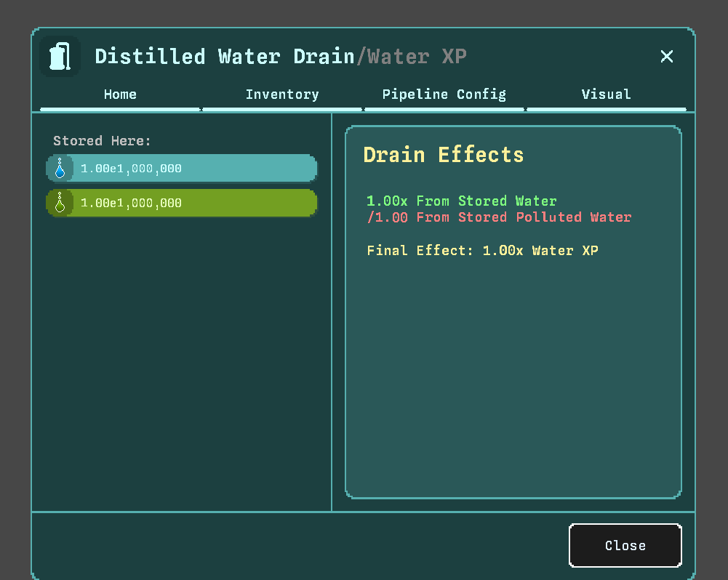728x580 pixels.
Task: Click the empty area of Drain Effects panel
Action: tap(513, 378)
